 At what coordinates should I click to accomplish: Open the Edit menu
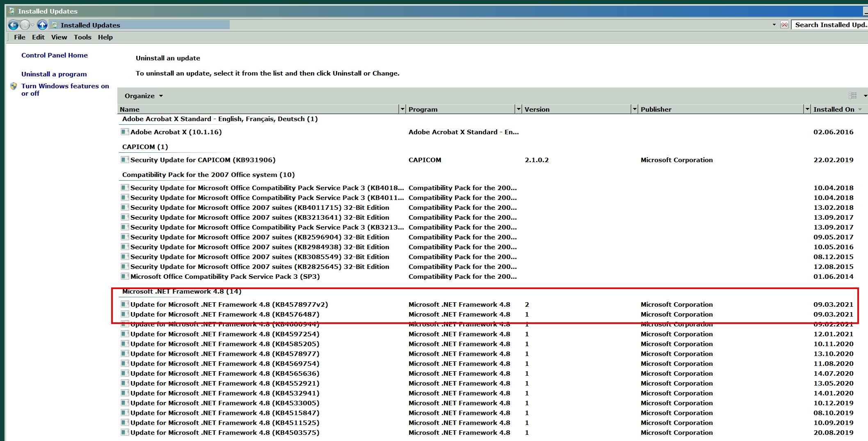tap(38, 37)
